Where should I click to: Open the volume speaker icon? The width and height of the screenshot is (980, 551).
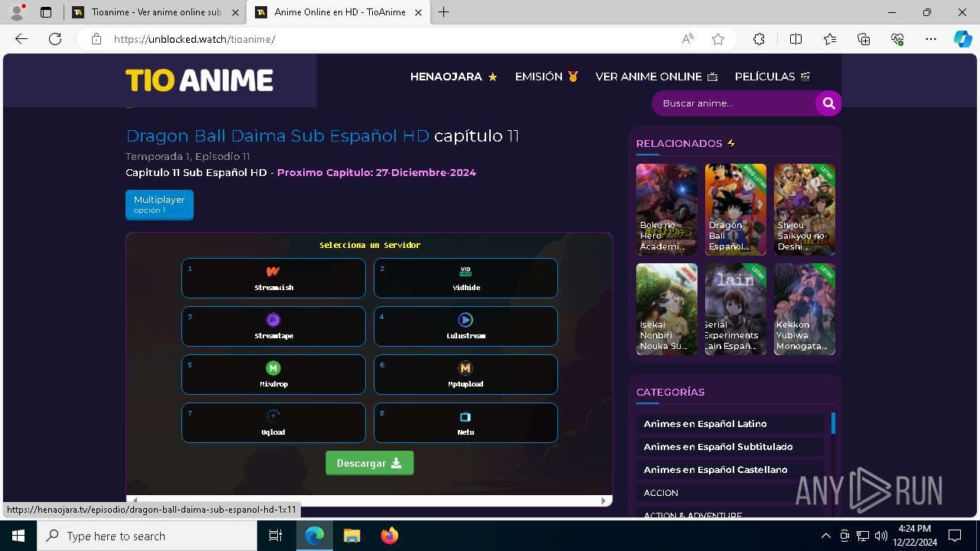point(881,536)
